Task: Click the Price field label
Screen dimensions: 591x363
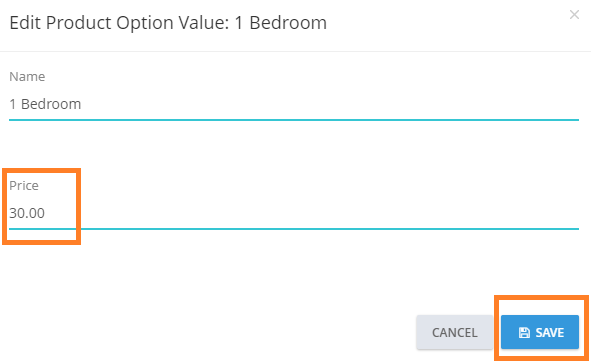Action: coord(24,185)
